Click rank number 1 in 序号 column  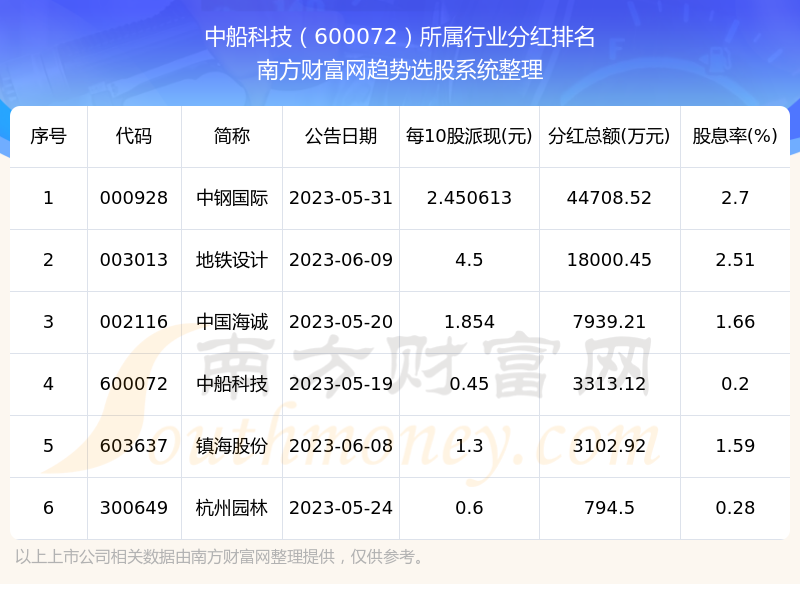point(48,198)
